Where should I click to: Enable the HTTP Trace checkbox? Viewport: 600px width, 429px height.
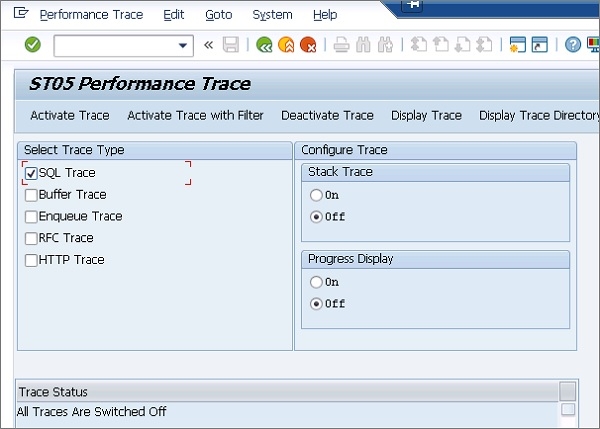click(x=31, y=260)
